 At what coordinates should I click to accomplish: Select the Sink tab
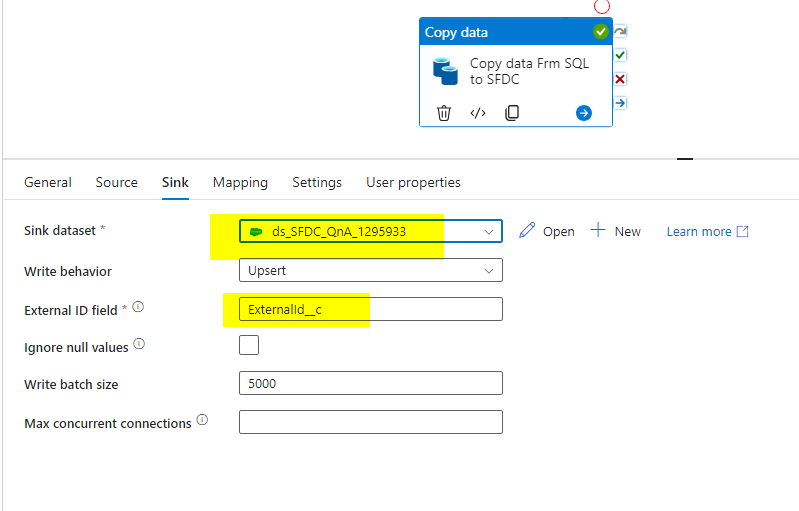tap(175, 182)
